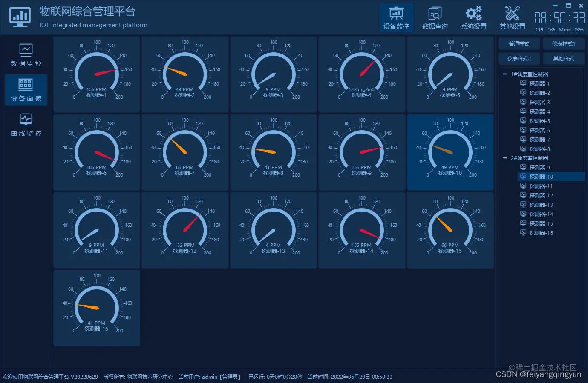Select the 探测器-16 gauge panel
The height and width of the screenshot is (383, 588).
coord(97,308)
